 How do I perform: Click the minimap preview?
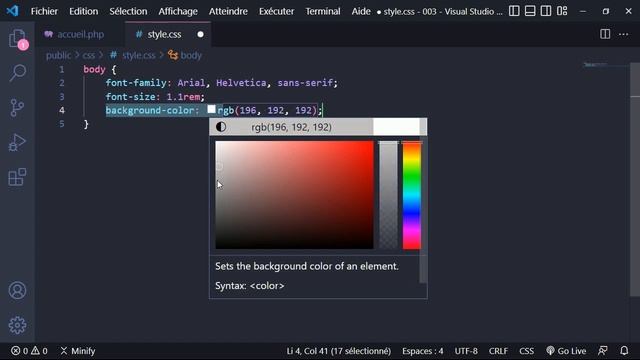point(596,64)
